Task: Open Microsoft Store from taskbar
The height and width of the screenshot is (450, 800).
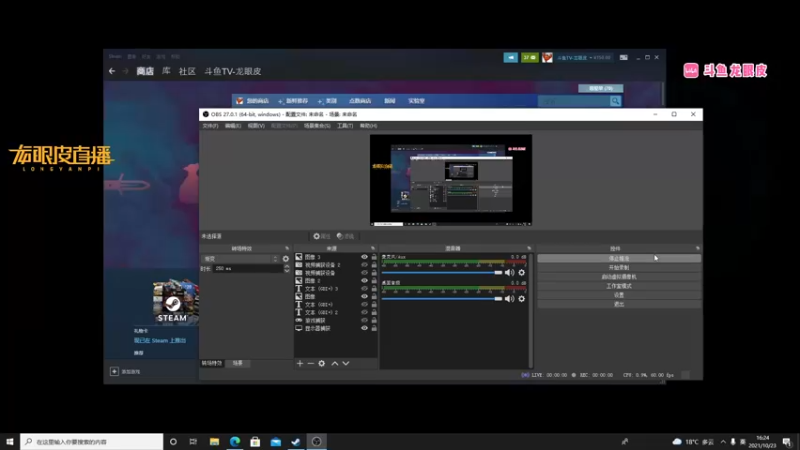Action: 255,441
